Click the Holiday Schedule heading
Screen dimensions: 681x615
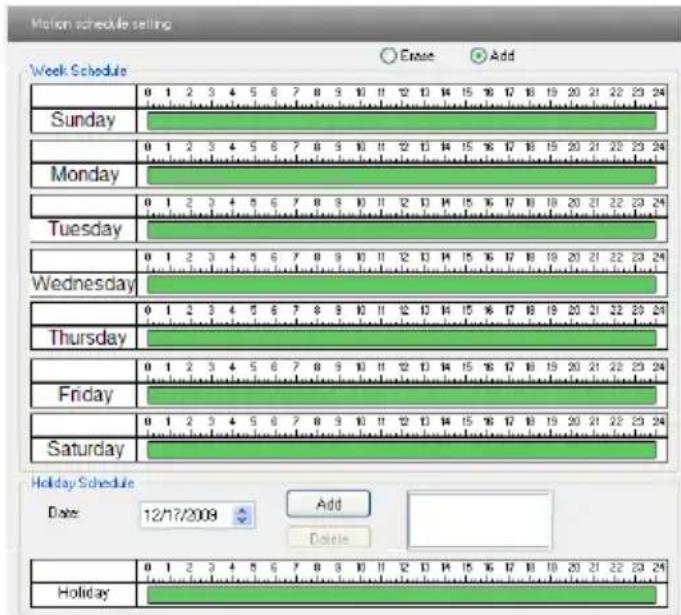coord(83,483)
